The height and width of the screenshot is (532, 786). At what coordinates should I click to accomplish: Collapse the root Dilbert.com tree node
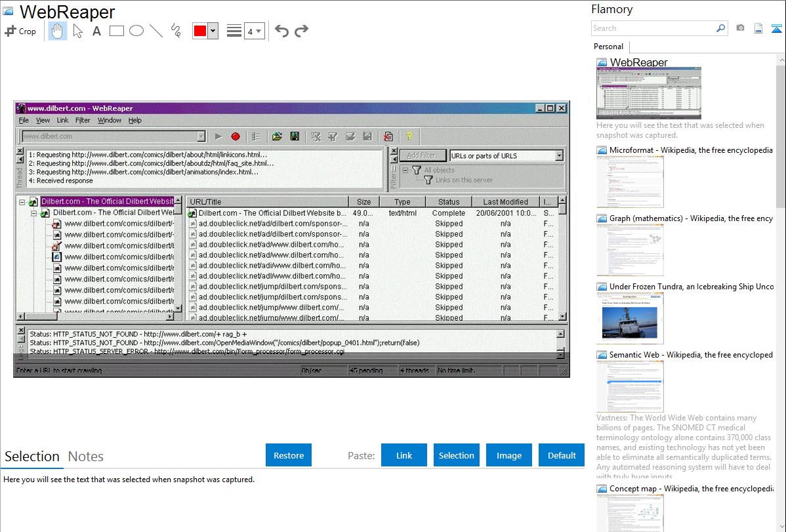22,202
